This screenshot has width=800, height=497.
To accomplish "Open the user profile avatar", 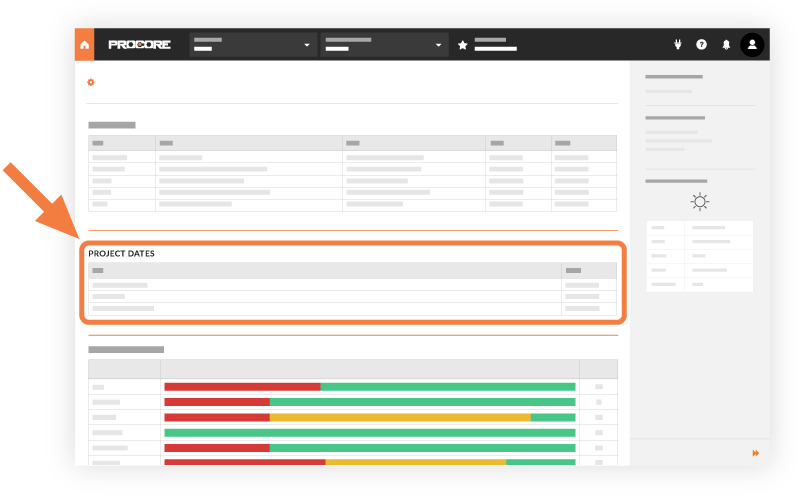I will click(752, 45).
